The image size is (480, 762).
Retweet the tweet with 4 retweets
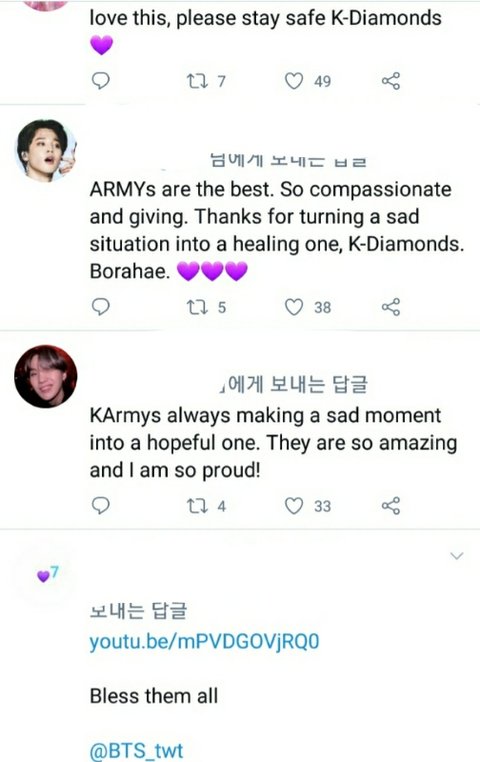(198, 506)
